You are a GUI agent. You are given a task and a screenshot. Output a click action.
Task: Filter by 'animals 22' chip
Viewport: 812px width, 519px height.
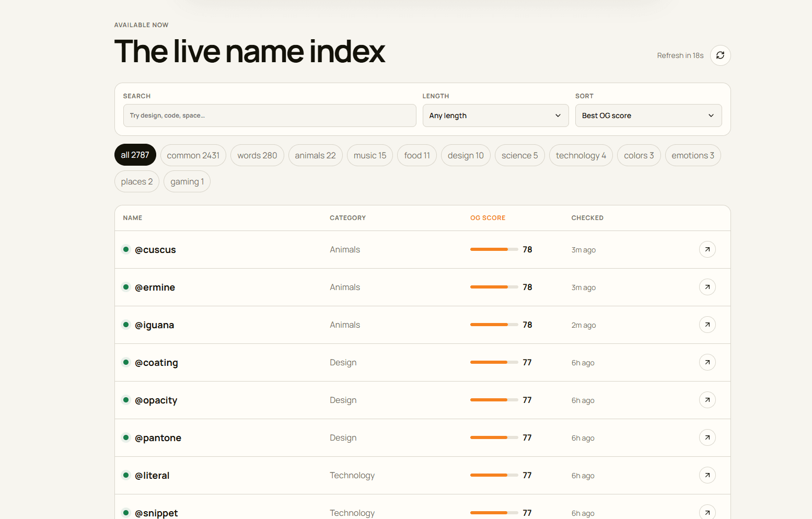(x=315, y=155)
